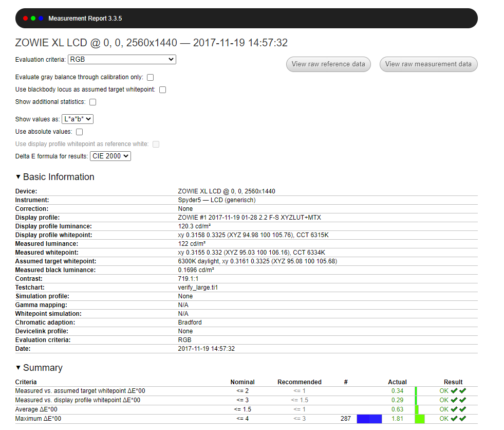Click the red dot in header bar
The height and width of the screenshot is (430, 504).
coord(25,19)
